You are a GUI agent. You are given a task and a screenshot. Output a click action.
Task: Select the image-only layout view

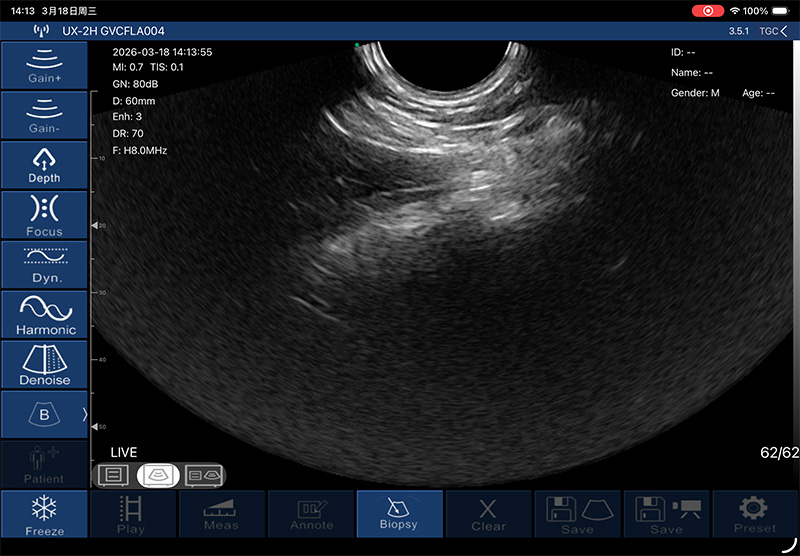point(158,475)
